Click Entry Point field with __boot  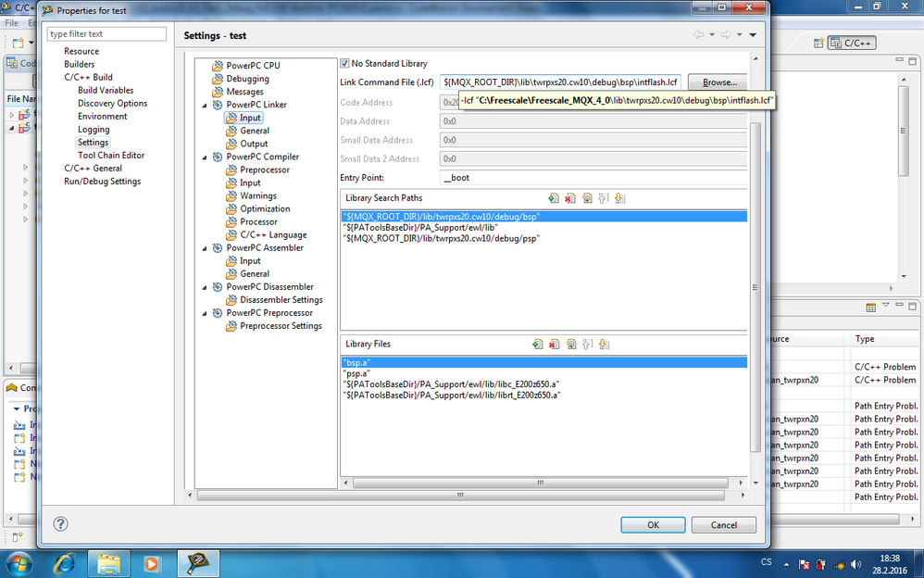(593, 178)
